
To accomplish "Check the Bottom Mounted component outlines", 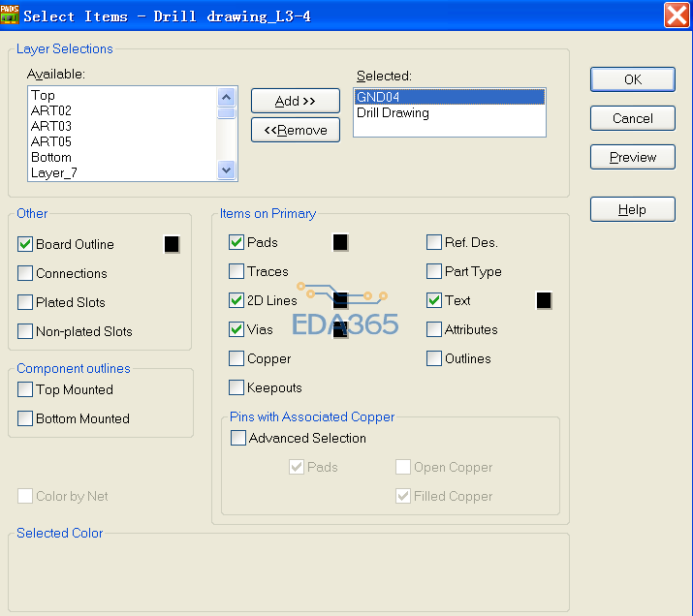I will point(25,418).
